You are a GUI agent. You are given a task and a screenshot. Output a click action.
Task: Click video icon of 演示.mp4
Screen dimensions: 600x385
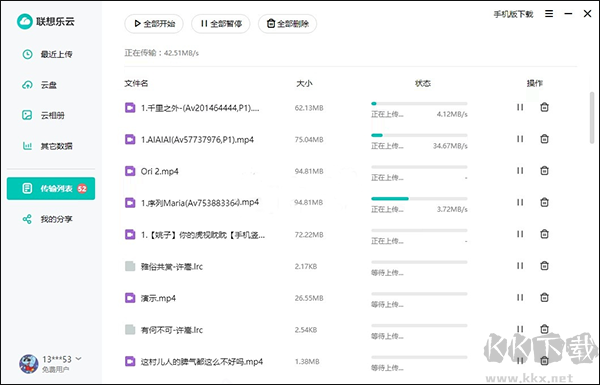tap(130, 298)
